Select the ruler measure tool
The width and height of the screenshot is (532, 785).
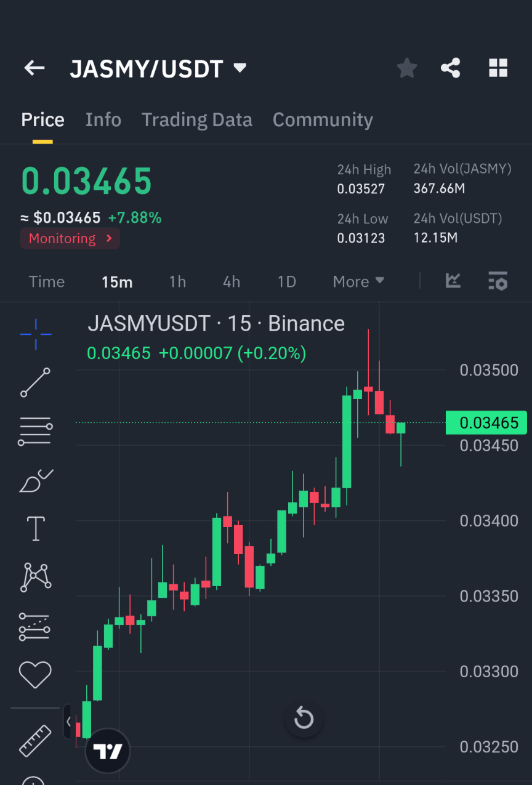(x=35, y=741)
